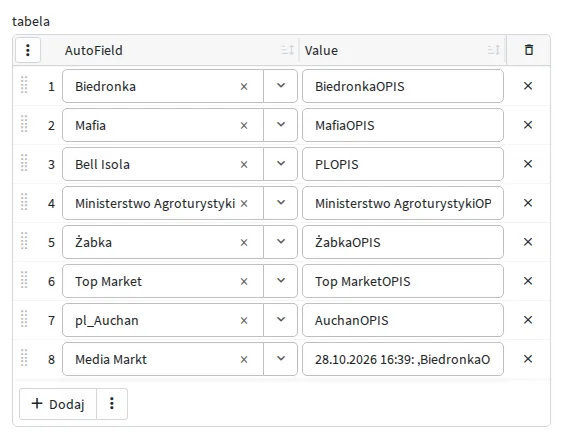Open the Media Markt dropdown chevron
This screenshot has height=438, width=563.
281,359
